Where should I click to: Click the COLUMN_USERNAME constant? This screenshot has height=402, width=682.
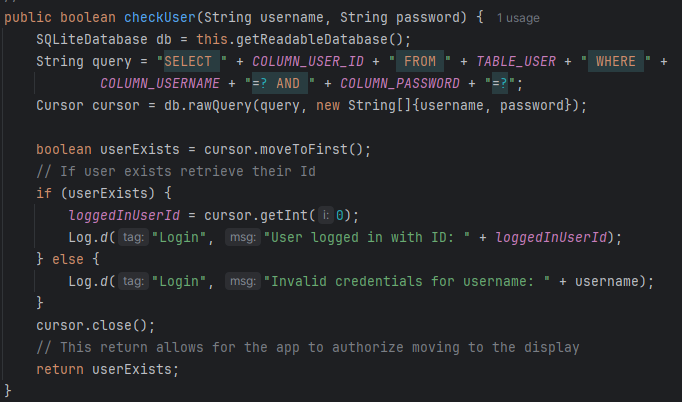(x=163, y=83)
